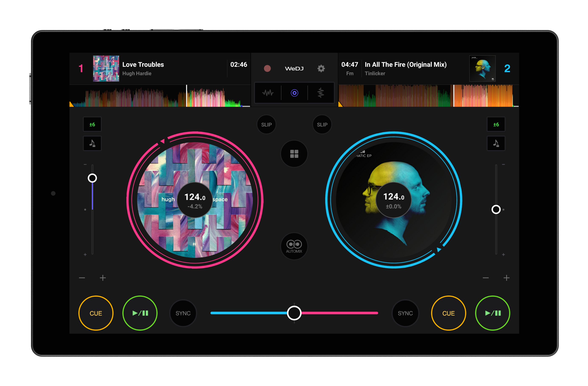Switch to the vertical waveform view tab
The image size is (588, 386).
point(321,93)
